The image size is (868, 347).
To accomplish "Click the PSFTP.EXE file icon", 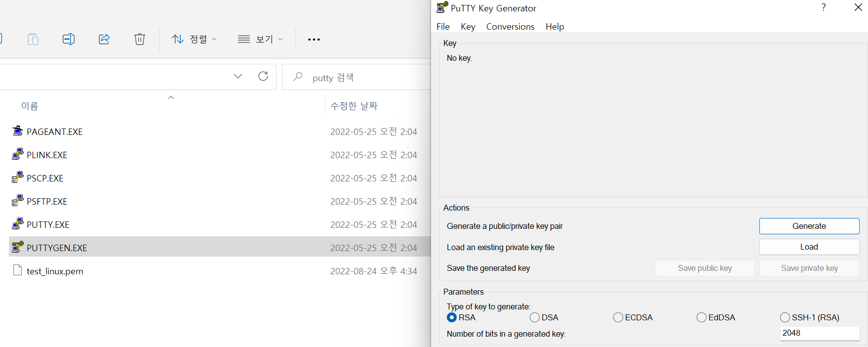I will tap(18, 201).
